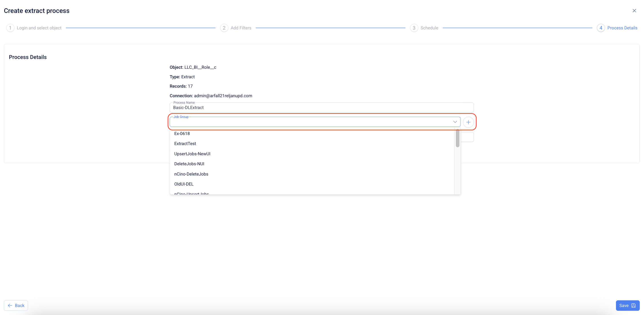Viewport: 644px width, 315px height.
Task: Click the step 1 circle icon
Action: (x=10, y=28)
